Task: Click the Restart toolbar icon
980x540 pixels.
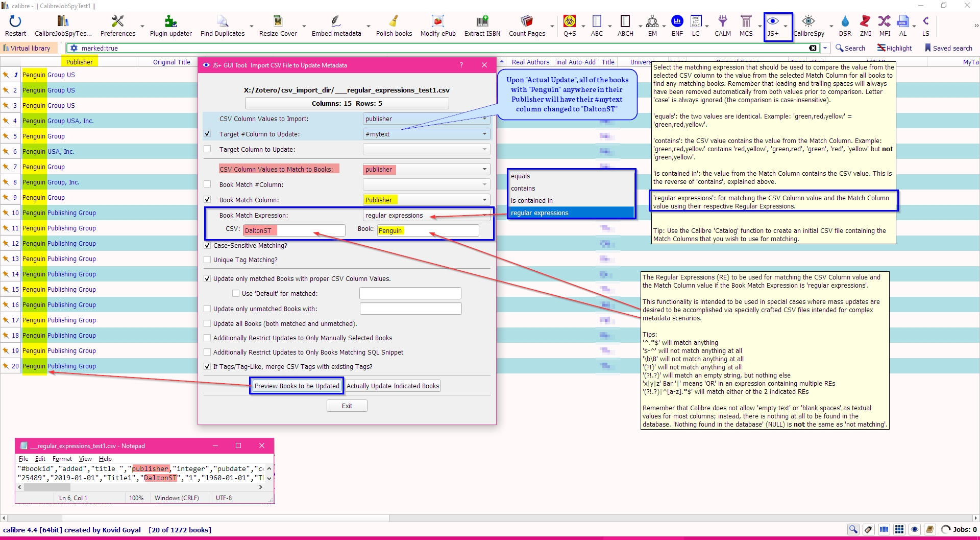Action: [x=15, y=26]
